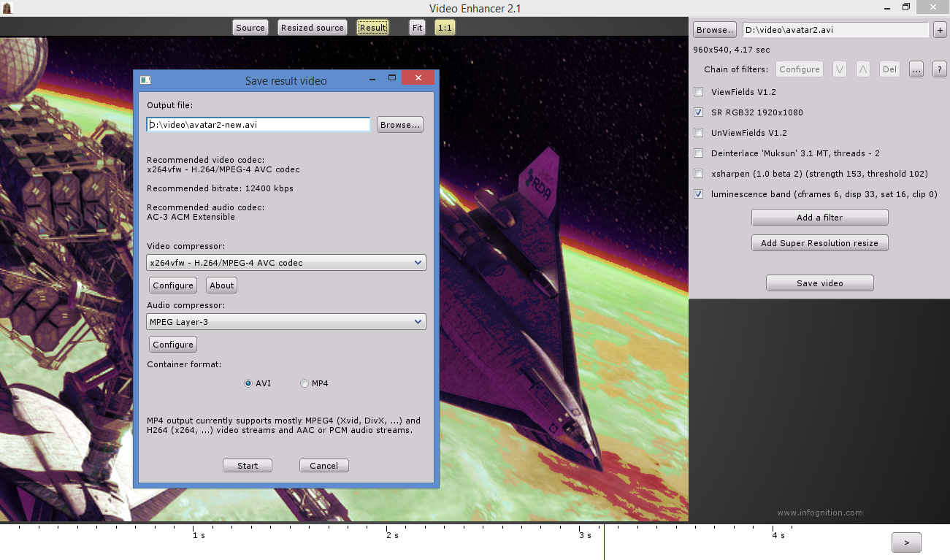Select AVI container format
The width and height of the screenshot is (950, 560).
248,383
